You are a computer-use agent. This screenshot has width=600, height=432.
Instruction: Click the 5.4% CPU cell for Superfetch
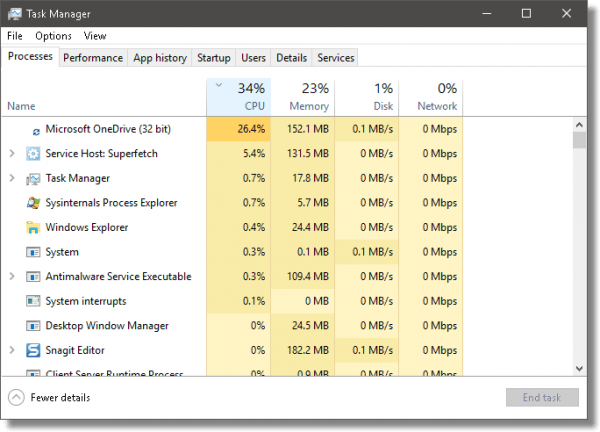click(x=239, y=154)
